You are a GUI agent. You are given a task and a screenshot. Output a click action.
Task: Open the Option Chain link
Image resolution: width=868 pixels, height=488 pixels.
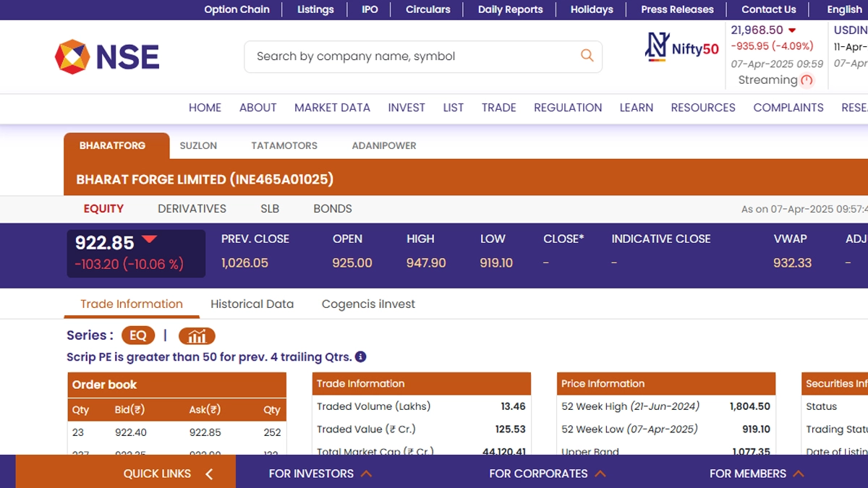pyautogui.click(x=237, y=9)
